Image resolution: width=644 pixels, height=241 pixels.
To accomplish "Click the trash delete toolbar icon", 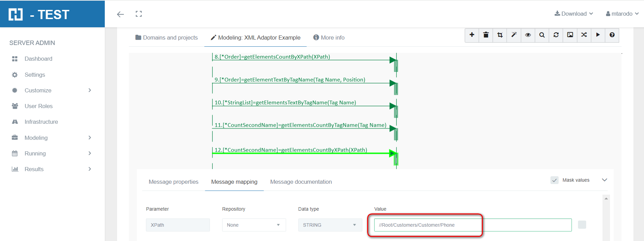I will tap(486, 35).
